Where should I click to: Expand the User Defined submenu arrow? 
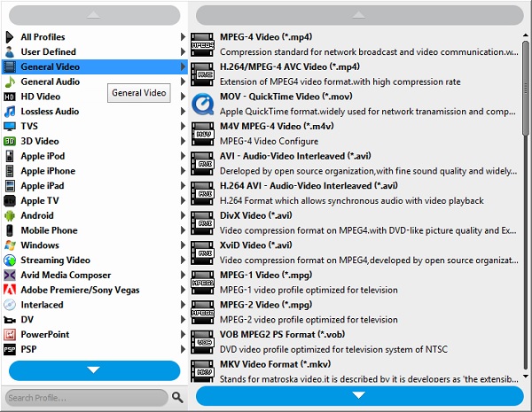183,52
